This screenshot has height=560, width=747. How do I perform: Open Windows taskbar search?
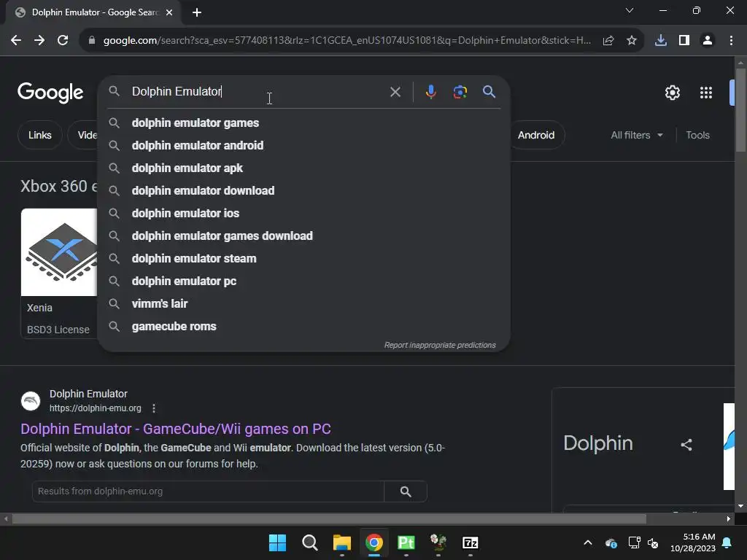tap(309, 542)
